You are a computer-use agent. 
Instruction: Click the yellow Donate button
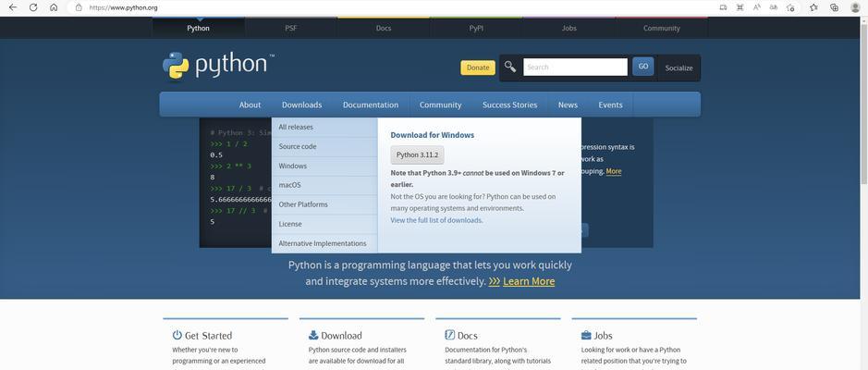pos(478,68)
